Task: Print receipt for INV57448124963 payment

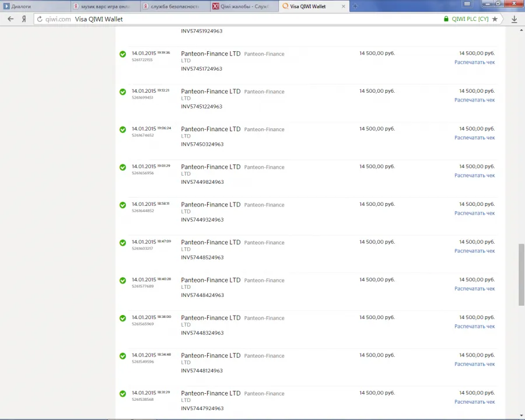Action: click(474, 364)
